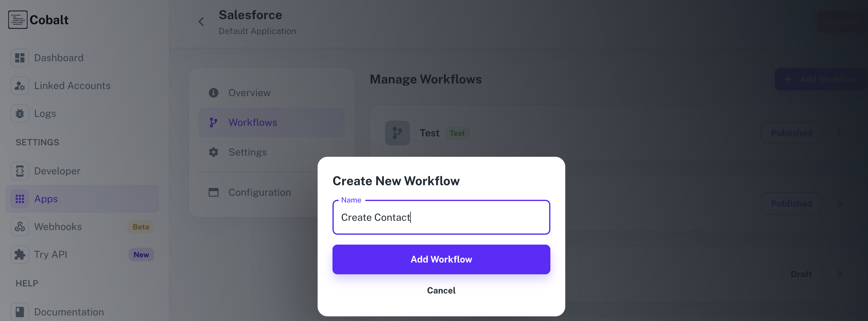The height and width of the screenshot is (321, 868).
Task: Open Webhooks via the webhook icon
Action: coord(19,226)
